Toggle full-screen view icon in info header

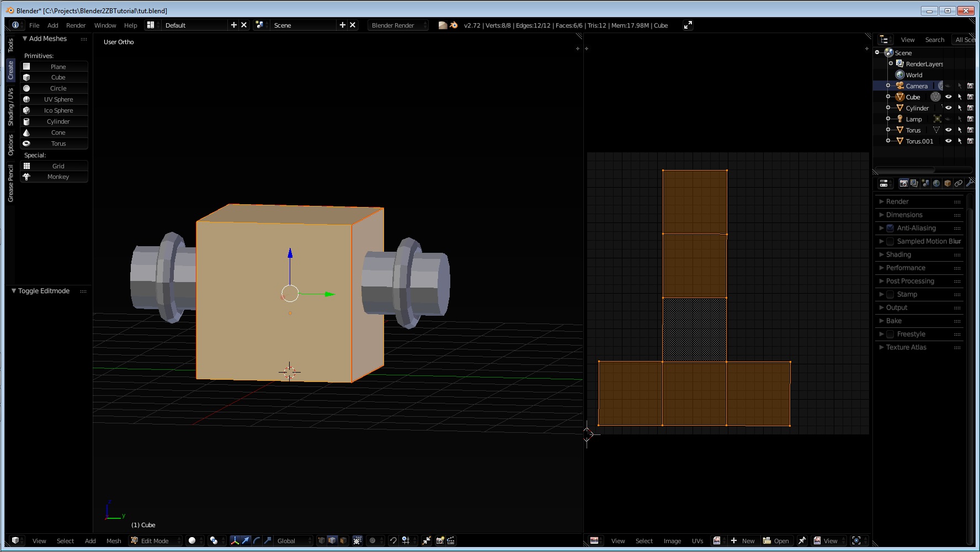click(688, 25)
